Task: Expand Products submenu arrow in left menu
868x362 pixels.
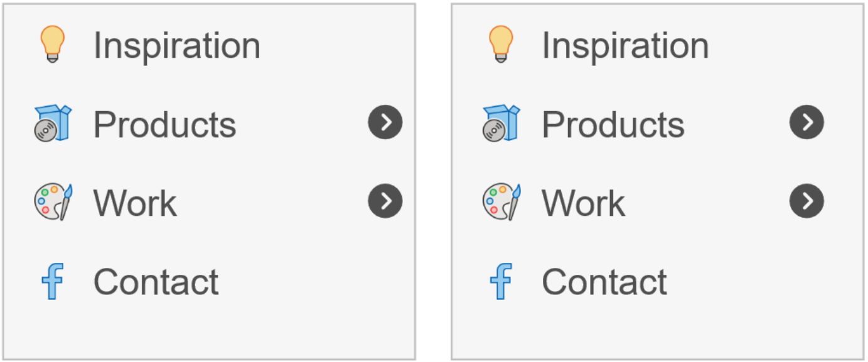Action: coord(385,122)
